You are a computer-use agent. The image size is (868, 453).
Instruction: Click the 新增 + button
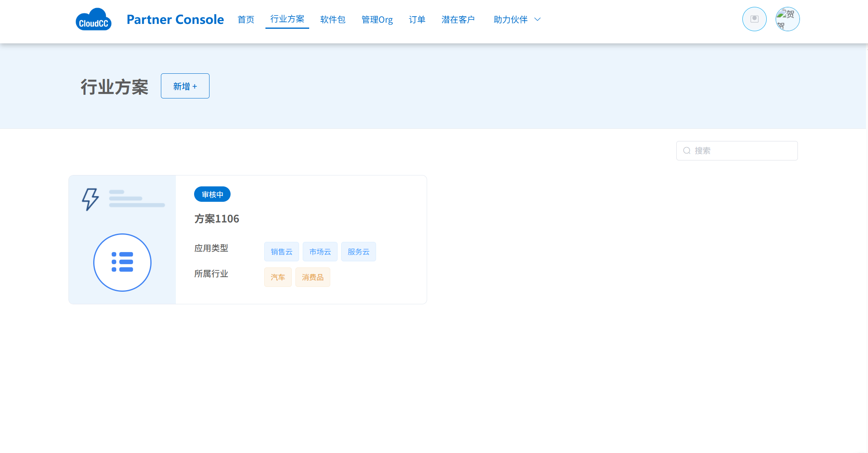pyautogui.click(x=185, y=86)
